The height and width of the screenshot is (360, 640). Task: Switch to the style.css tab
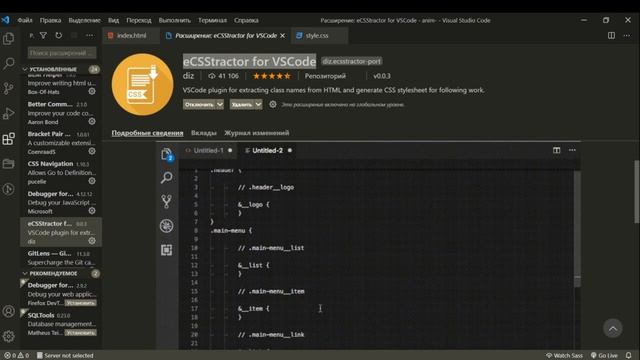(319, 36)
